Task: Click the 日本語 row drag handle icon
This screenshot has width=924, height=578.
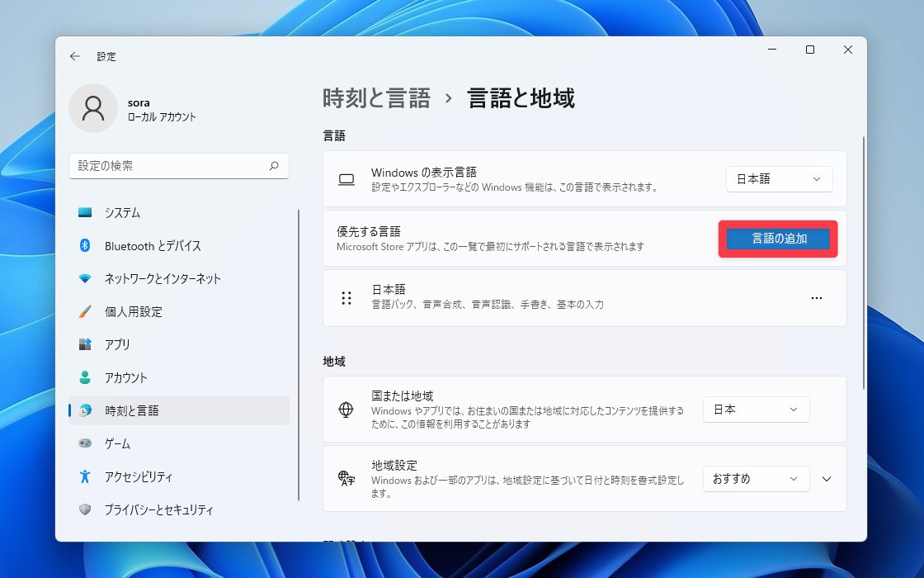Action: (x=346, y=298)
